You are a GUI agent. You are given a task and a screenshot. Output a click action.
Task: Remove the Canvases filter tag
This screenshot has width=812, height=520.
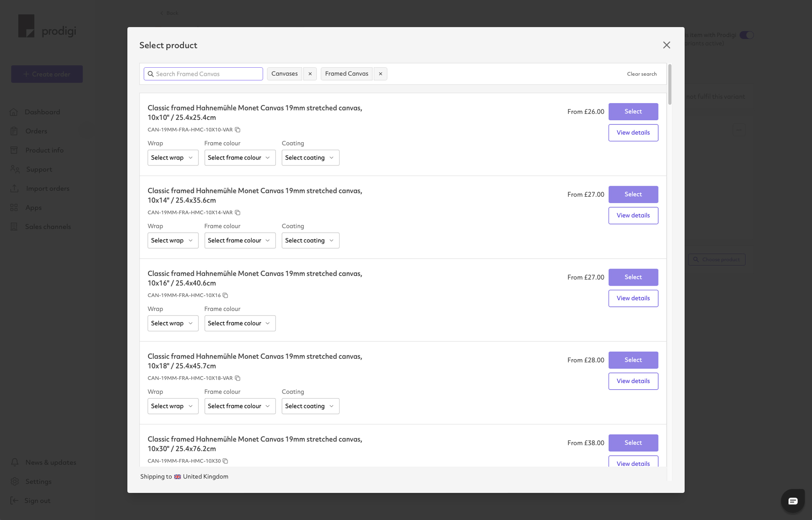pos(310,74)
